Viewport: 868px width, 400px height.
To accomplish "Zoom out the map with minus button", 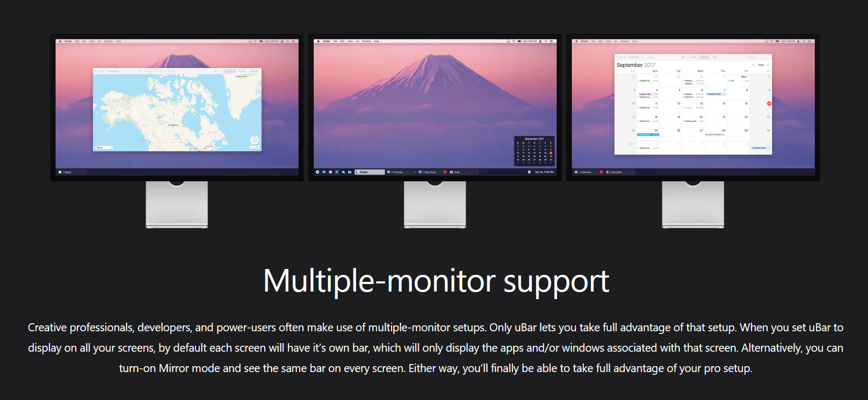I will point(252,147).
